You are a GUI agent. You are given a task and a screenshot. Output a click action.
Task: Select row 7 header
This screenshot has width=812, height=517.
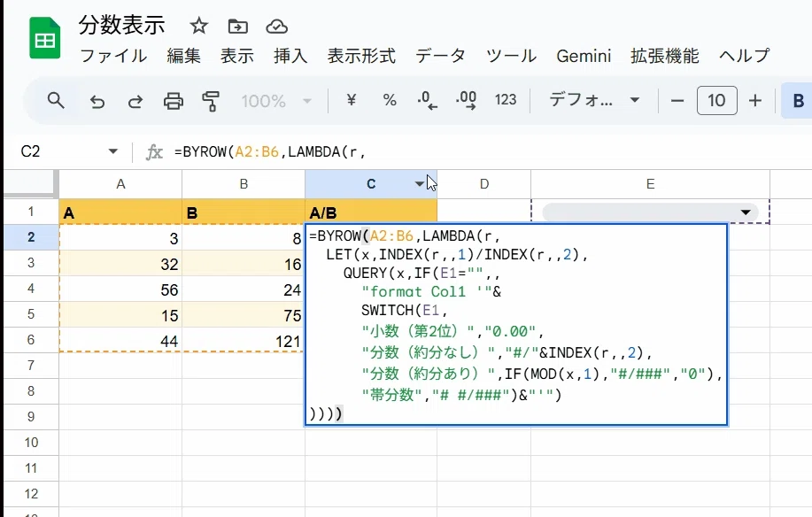(31, 366)
